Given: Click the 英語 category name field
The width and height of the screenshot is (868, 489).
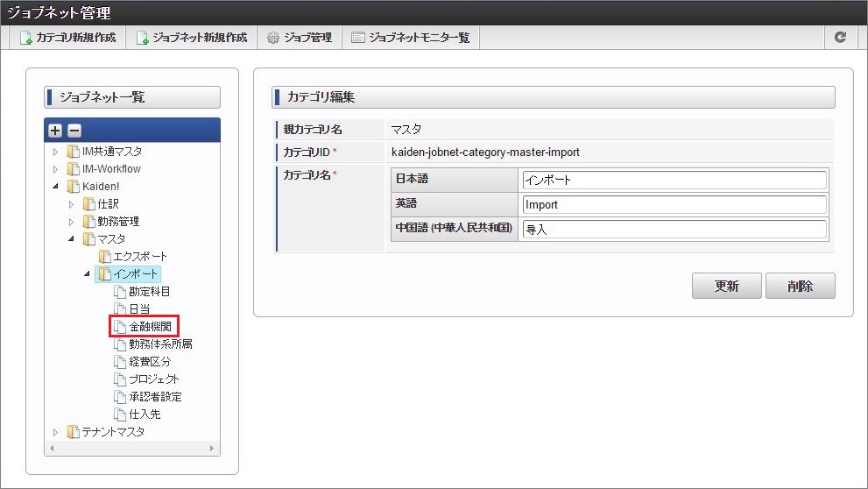Looking at the screenshot, I should point(674,204).
